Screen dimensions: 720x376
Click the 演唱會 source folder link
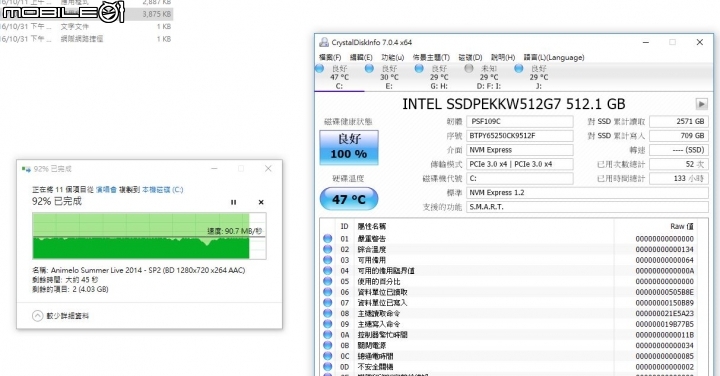pos(106,190)
